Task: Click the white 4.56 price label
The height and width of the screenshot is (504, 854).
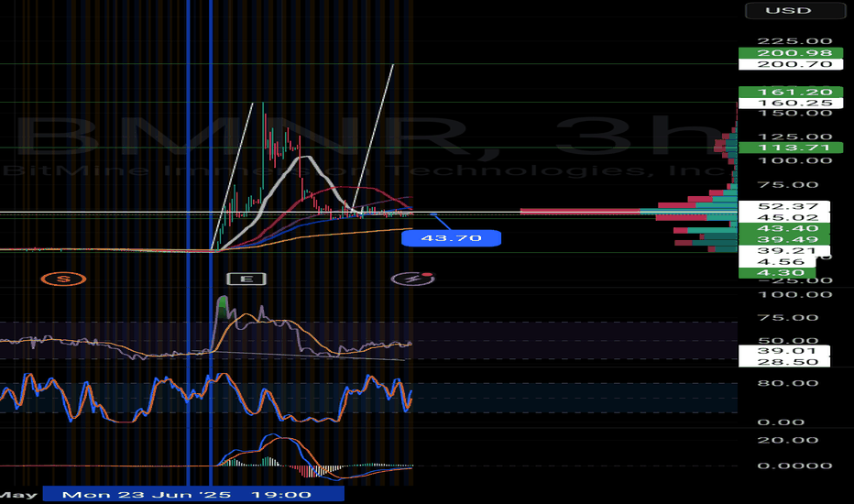Action: tap(778, 262)
